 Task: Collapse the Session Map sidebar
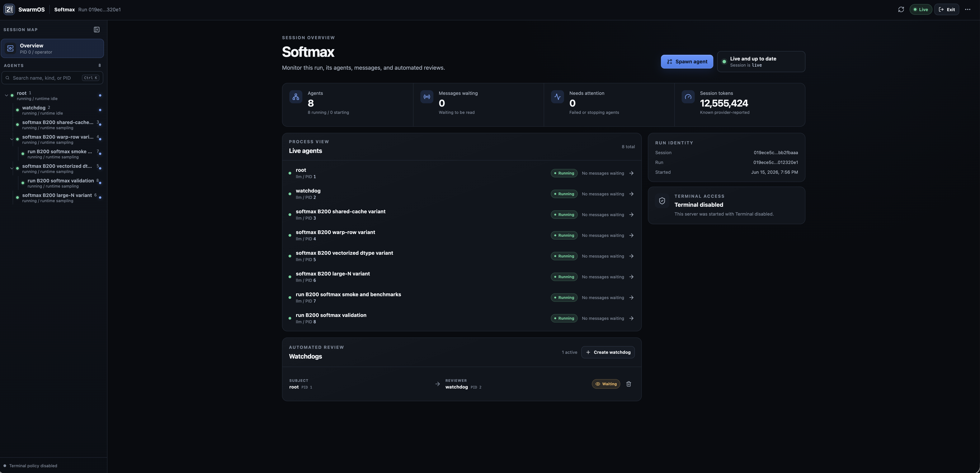pyautogui.click(x=97, y=30)
